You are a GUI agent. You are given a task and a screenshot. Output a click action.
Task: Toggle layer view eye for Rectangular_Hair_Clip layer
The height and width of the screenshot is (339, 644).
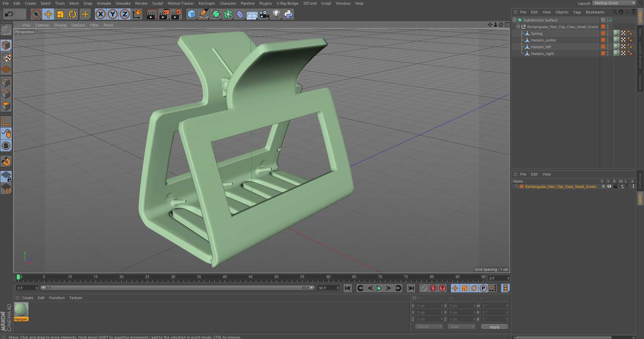coord(609,187)
